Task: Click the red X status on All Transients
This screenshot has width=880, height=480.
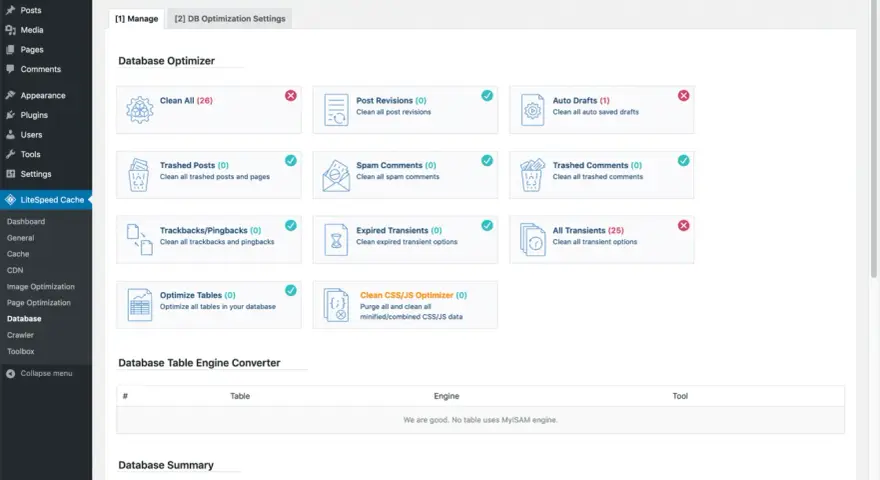Action: pos(684,225)
